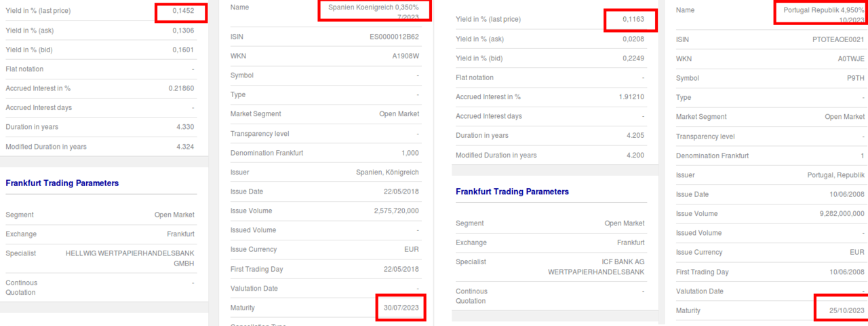Click last price yield 0,1163
Viewport: 868px width, 326px height.
coord(633,20)
